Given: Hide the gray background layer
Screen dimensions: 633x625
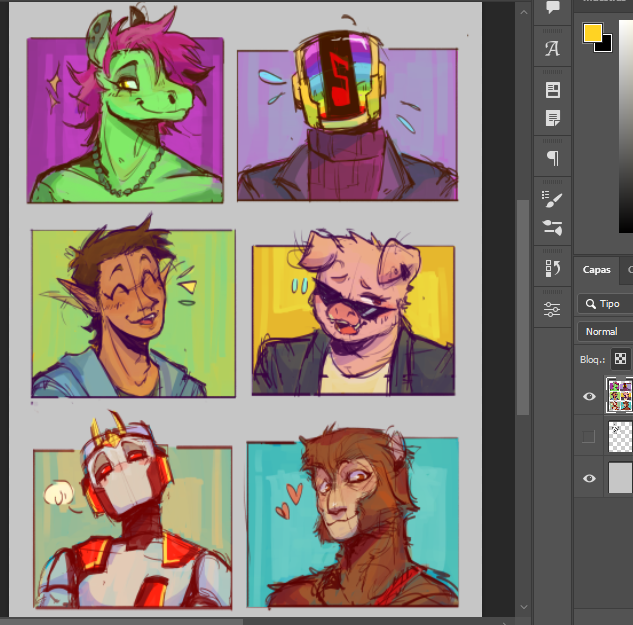Looking at the screenshot, I should (589, 478).
